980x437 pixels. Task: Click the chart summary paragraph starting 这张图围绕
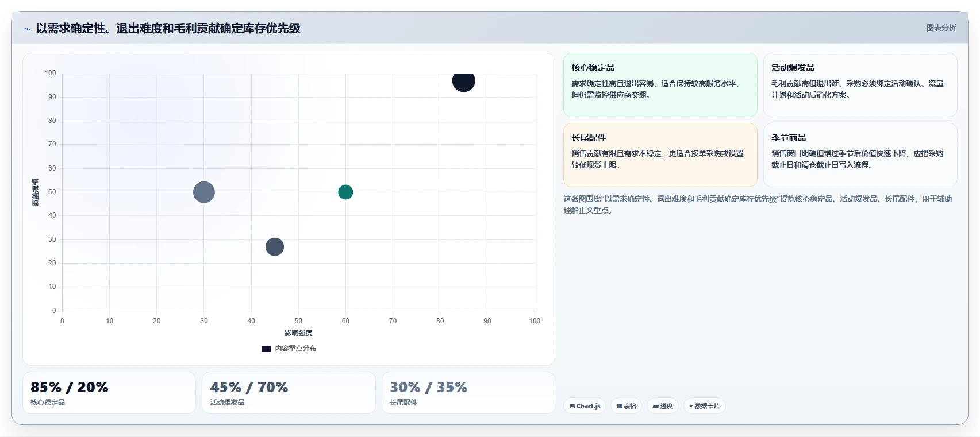point(758,204)
